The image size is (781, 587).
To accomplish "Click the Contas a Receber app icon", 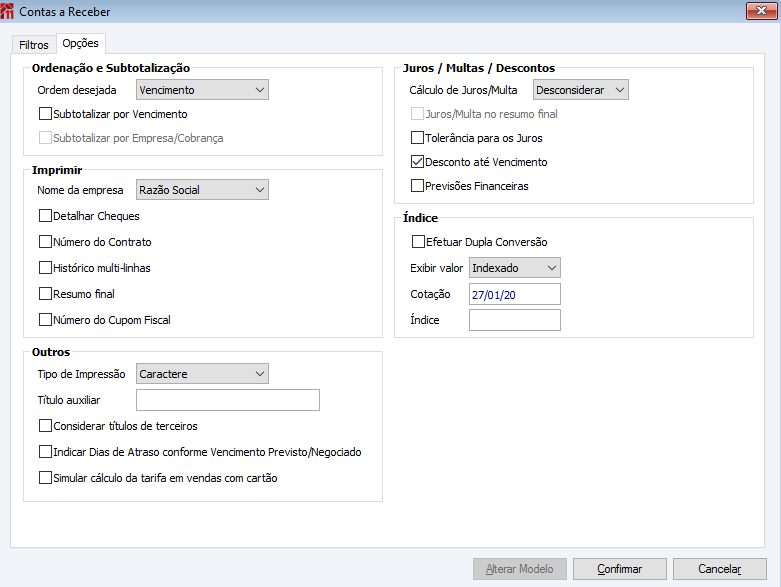I will pos(9,12).
